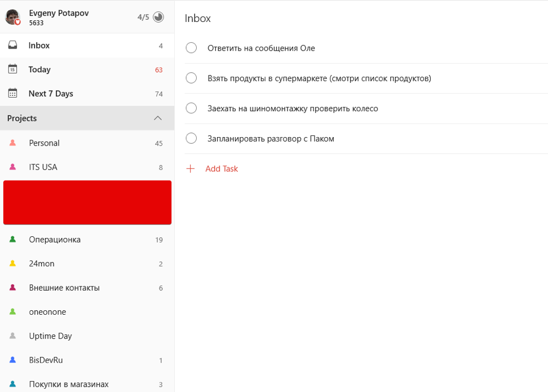Open the Uptime Day project
The height and width of the screenshot is (392, 548).
point(87,336)
